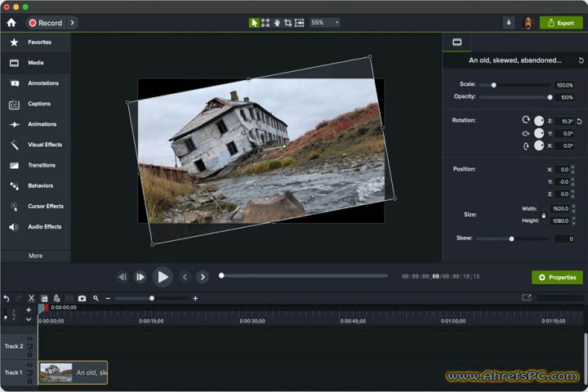The image size is (588, 392).
Task: Click the Scale 100.0% value field
Action: 564,85
